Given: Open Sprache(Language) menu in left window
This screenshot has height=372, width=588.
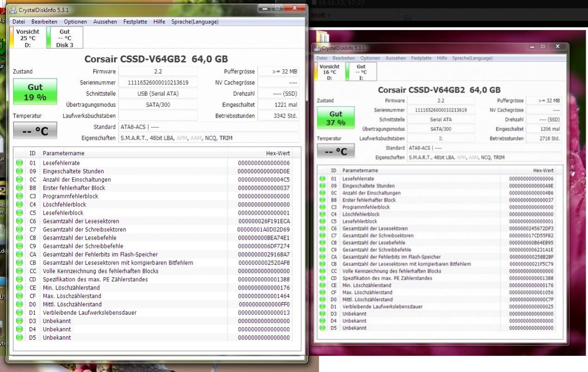Looking at the screenshot, I should (195, 22).
